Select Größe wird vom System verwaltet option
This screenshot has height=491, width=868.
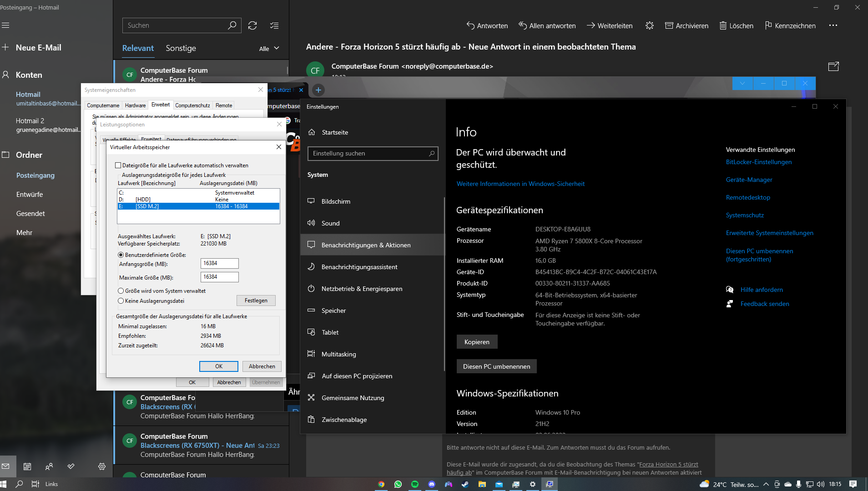coord(121,291)
